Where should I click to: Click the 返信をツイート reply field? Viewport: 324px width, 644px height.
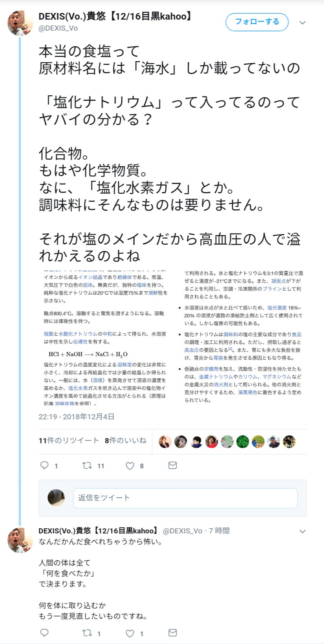tap(185, 498)
